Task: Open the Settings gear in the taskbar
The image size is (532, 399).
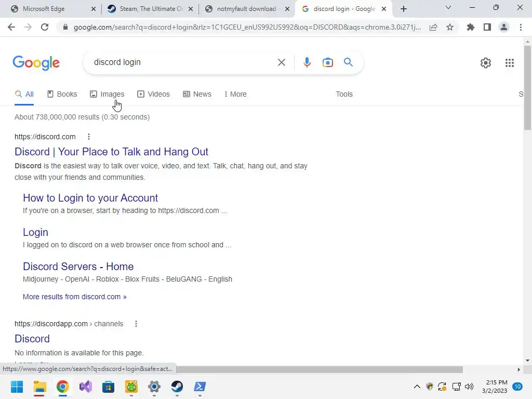Action: [154, 387]
